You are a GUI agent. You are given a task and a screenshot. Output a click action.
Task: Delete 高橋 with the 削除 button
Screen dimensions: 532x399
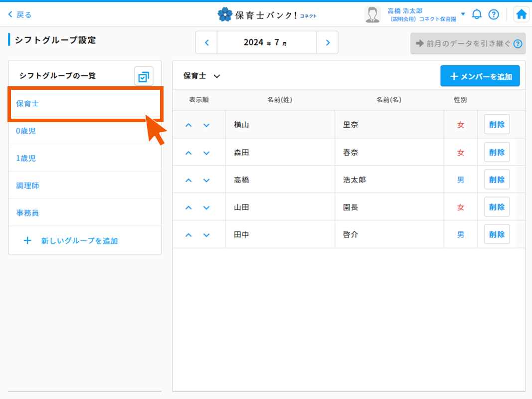click(x=496, y=179)
